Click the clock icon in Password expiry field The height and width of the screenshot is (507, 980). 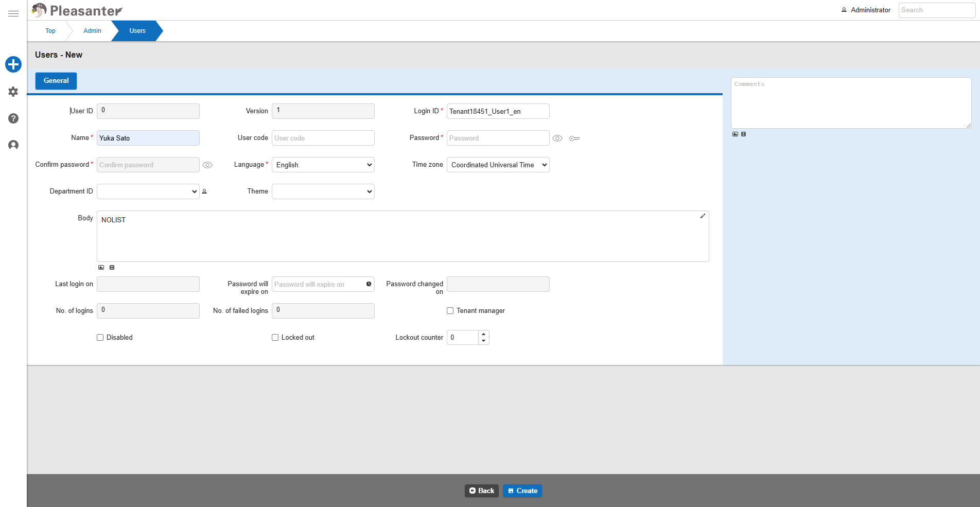click(369, 284)
